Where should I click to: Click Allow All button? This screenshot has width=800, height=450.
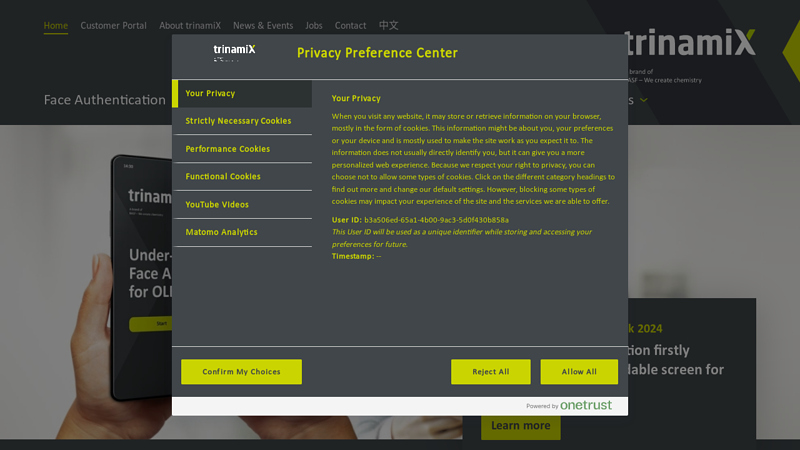click(579, 372)
